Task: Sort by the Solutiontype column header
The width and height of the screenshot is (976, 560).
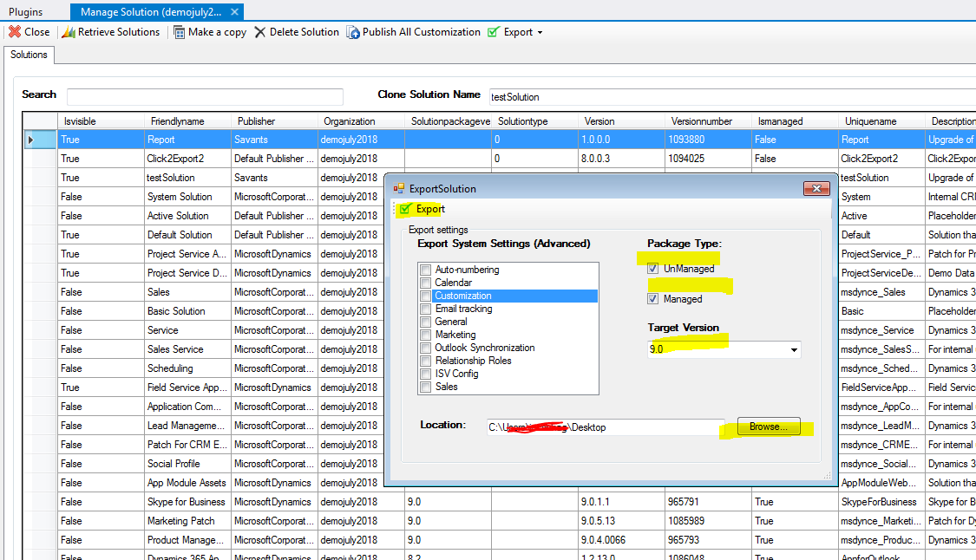Action: [x=534, y=121]
